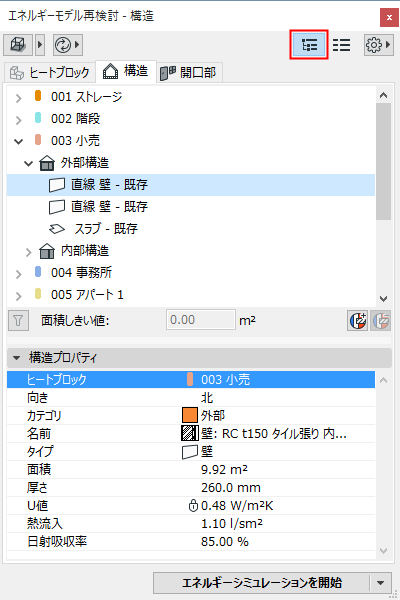Activate tree view display mode button
The height and width of the screenshot is (600, 400).
click(309, 45)
